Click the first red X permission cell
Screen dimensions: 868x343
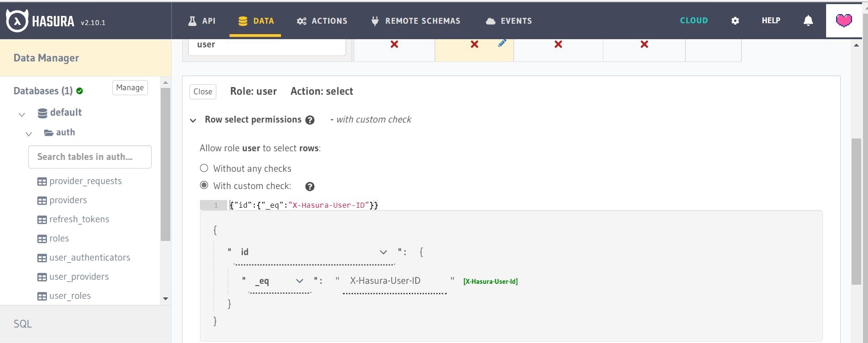click(394, 44)
